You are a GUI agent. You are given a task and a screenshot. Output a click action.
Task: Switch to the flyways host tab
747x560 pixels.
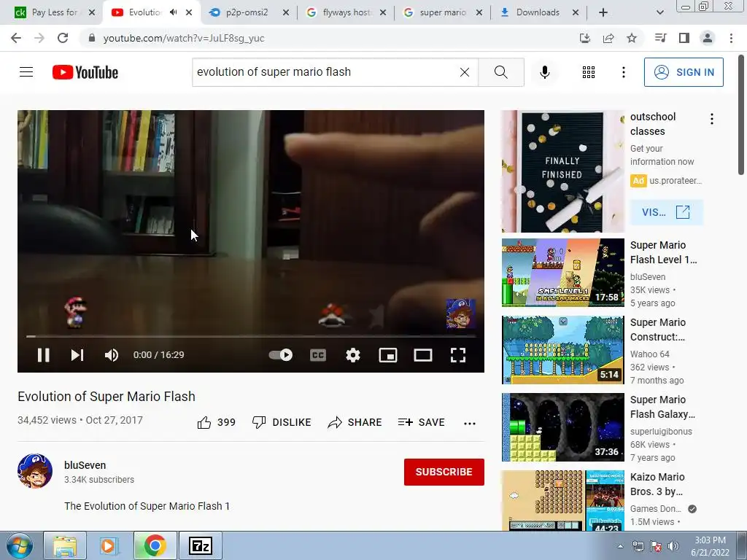click(x=347, y=12)
